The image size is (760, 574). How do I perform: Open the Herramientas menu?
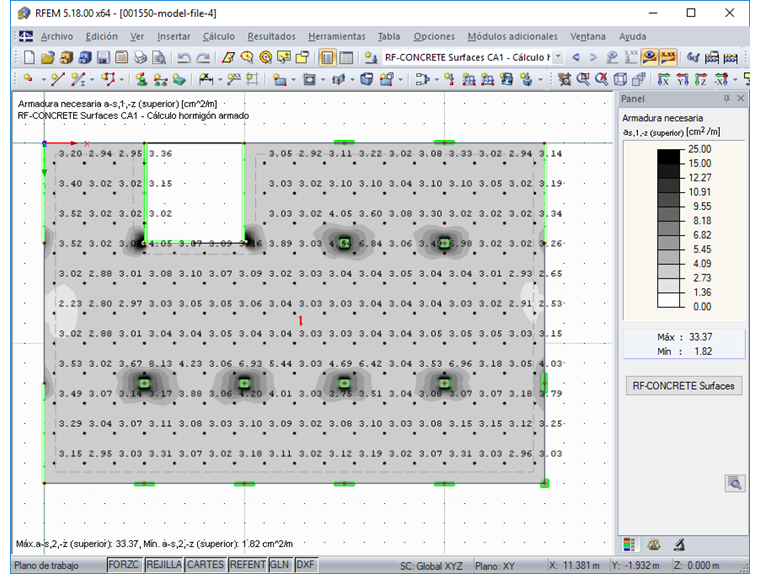[x=337, y=36]
